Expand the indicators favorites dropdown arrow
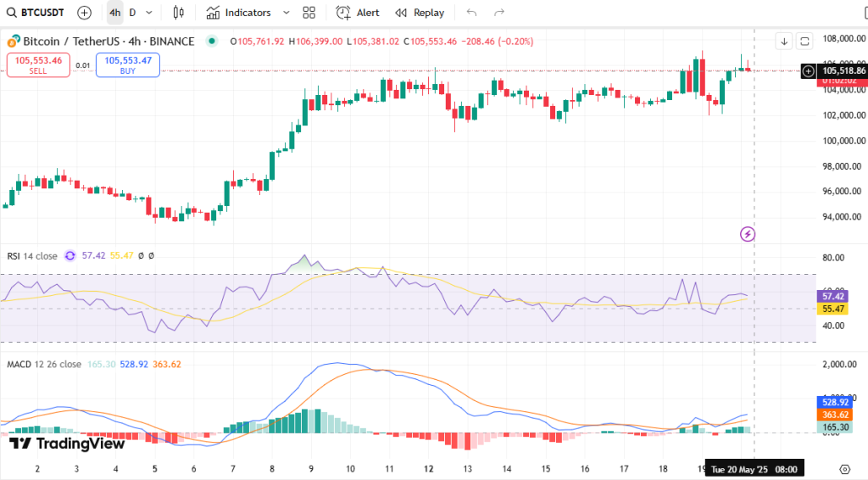The width and height of the screenshot is (868, 480). (x=286, y=13)
